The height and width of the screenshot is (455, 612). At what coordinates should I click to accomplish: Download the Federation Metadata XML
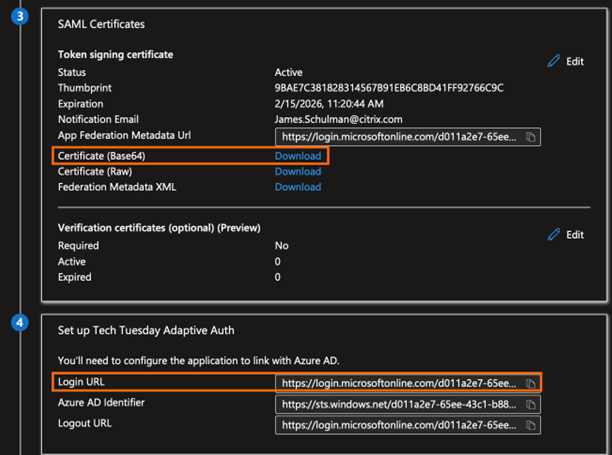[298, 187]
